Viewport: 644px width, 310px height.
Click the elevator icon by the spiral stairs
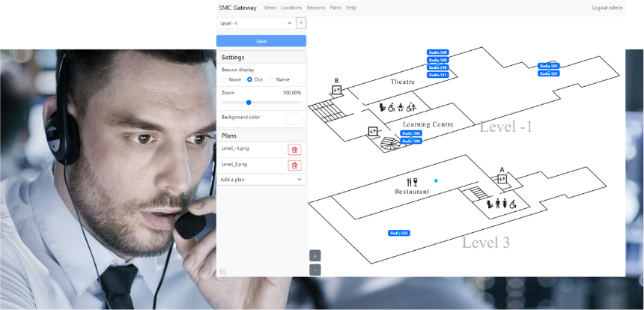coord(373,131)
